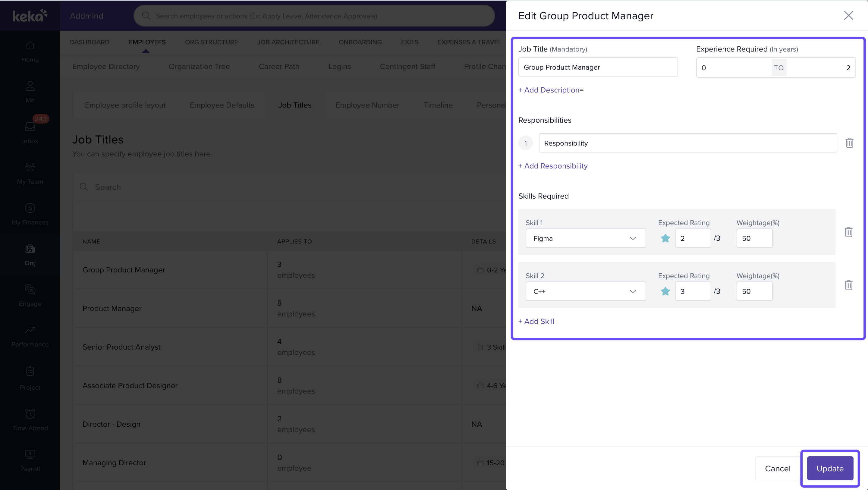Click the star icon beside Figma rating
Screen dimensions: 868x490
[x=665, y=238]
